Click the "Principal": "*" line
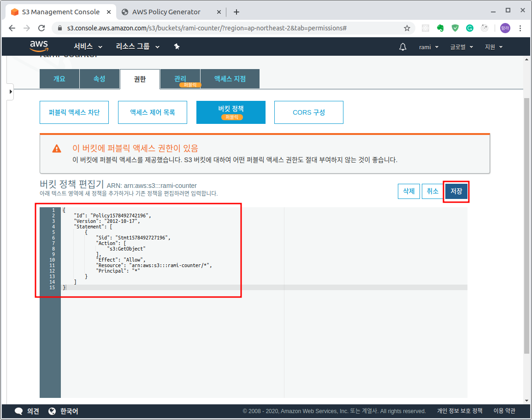 click(x=118, y=271)
